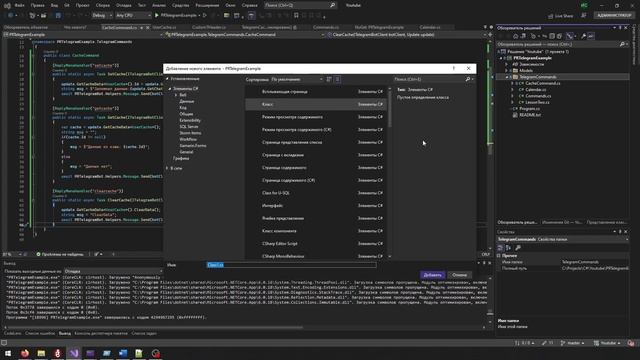The height and width of the screenshot is (360, 640).
Task: Click the green Start debugging play icon
Action: click(x=157, y=16)
